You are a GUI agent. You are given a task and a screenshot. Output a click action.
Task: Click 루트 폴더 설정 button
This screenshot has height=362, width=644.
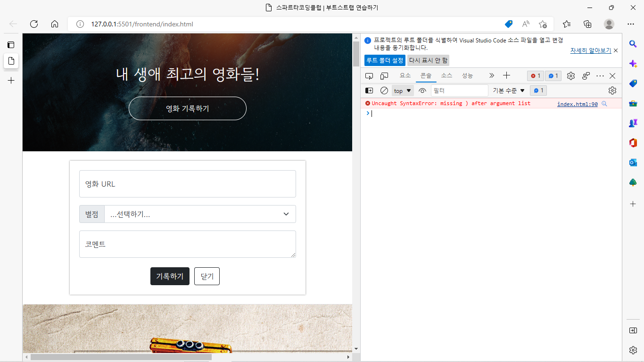pyautogui.click(x=385, y=60)
